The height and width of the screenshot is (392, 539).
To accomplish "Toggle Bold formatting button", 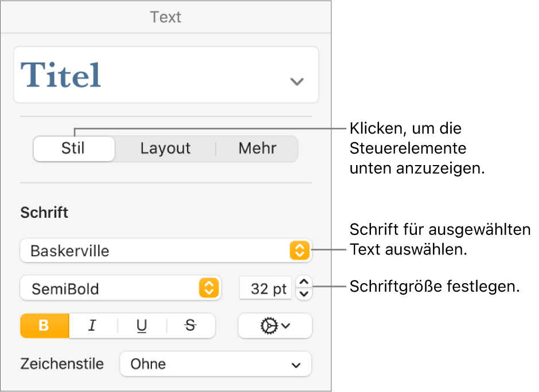I will 45,326.
